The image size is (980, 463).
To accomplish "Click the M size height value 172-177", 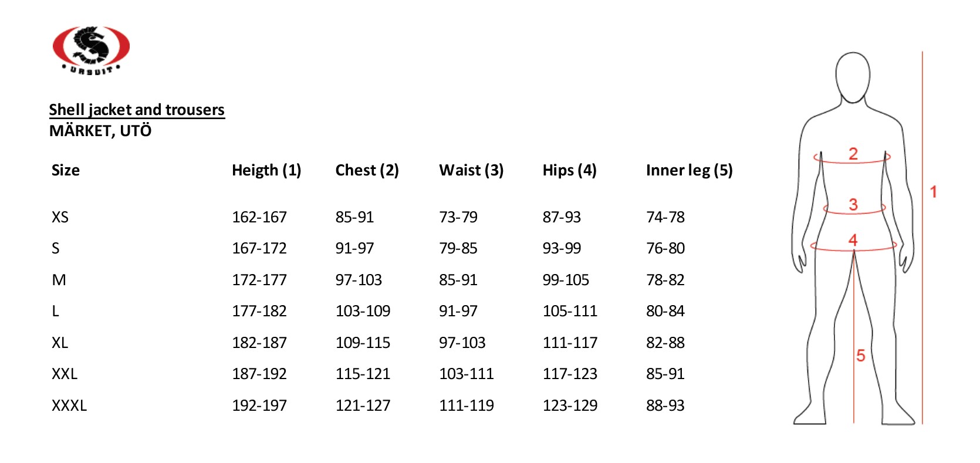I will [259, 280].
